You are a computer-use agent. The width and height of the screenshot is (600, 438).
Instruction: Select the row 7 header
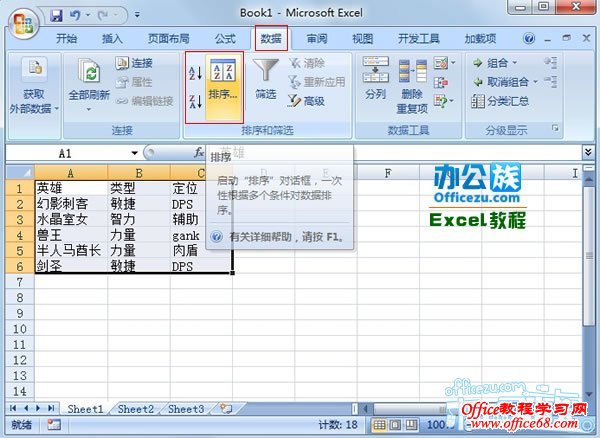pos(20,282)
